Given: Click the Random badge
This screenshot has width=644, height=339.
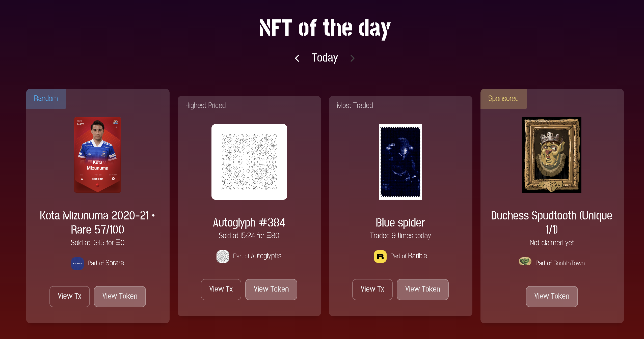Looking at the screenshot, I should (x=46, y=98).
